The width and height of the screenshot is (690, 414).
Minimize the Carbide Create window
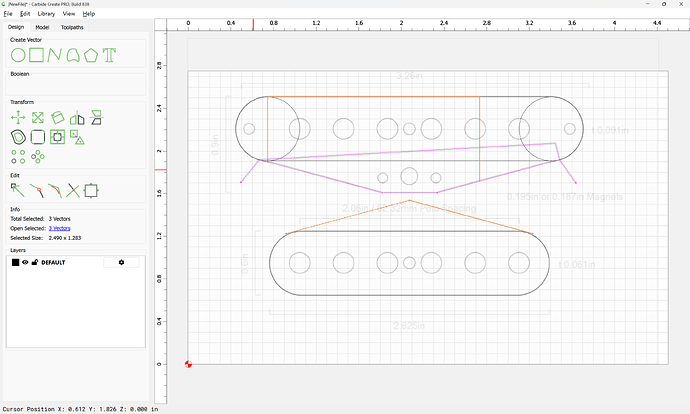pyautogui.click(x=648, y=4)
